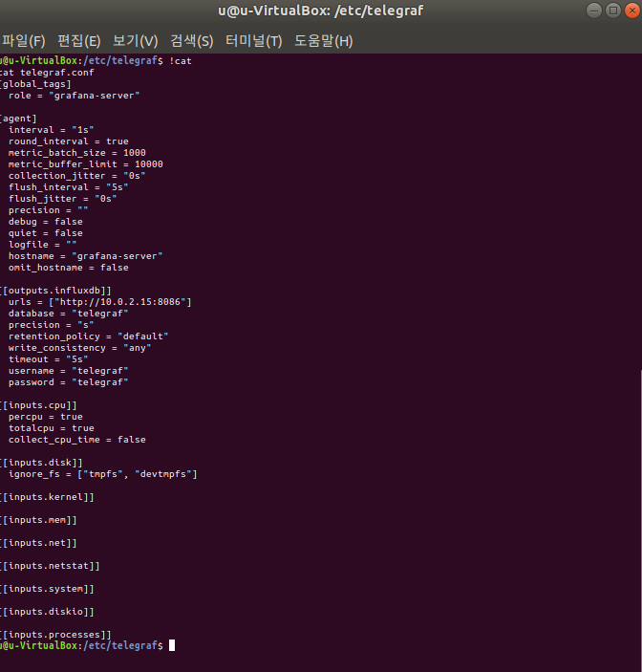Click the 'flush_jitter = "0s"' line

pos(62,199)
